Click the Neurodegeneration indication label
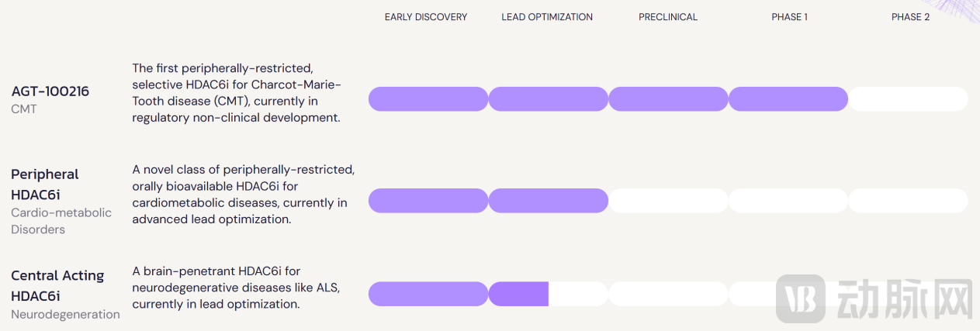Viewport: 980px width, 331px height. tap(65, 315)
